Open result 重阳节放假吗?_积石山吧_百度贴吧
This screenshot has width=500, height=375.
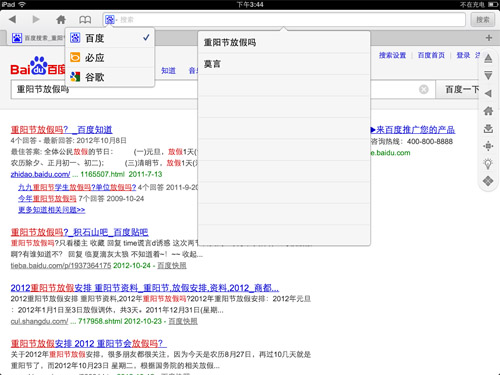79,232
